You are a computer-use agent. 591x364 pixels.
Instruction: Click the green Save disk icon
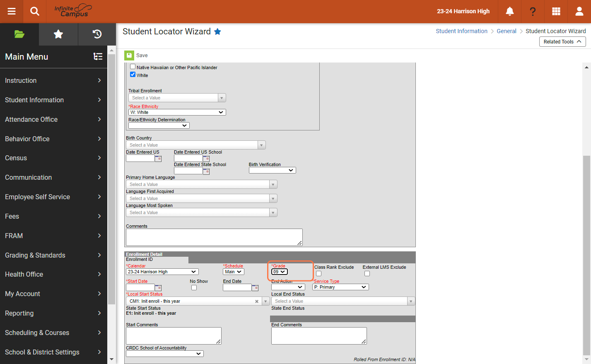coord(129,55)
